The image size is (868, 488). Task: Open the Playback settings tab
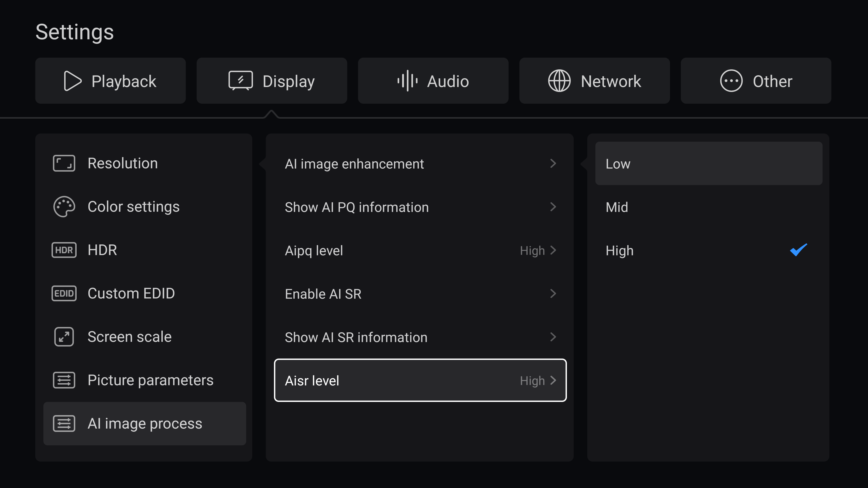(x=111, y=81)
